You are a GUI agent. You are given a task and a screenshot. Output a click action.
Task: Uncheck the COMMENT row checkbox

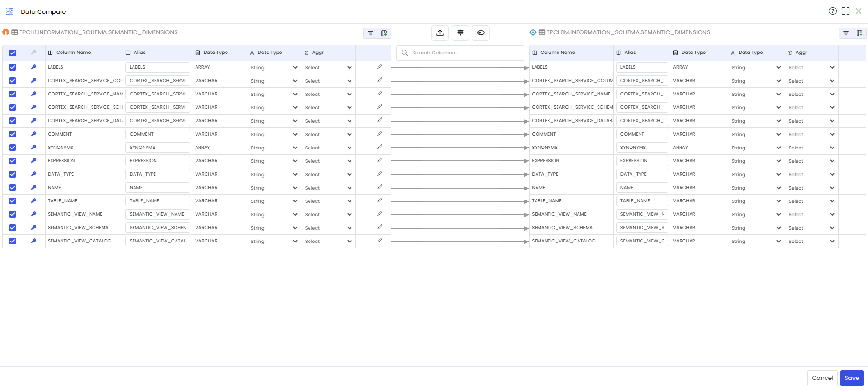click(x=12, y=134)
